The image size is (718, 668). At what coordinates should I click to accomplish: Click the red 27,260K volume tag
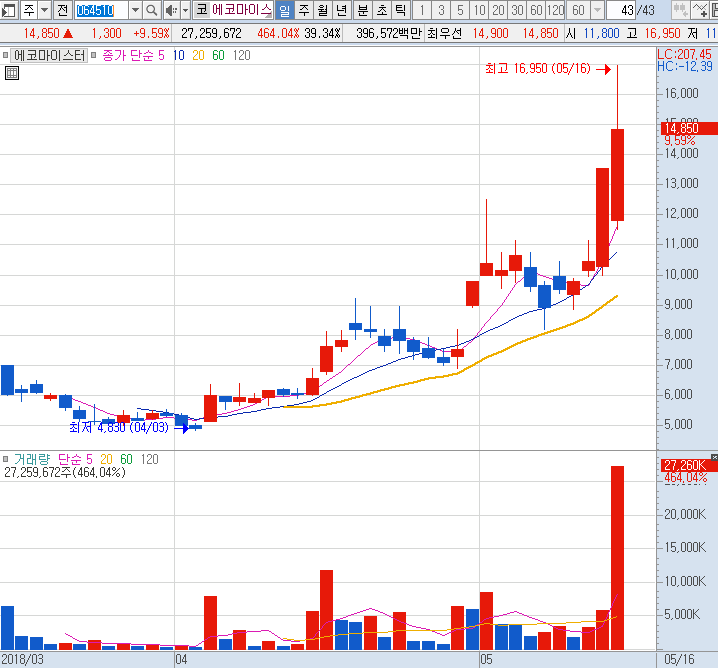pos(689,465)
